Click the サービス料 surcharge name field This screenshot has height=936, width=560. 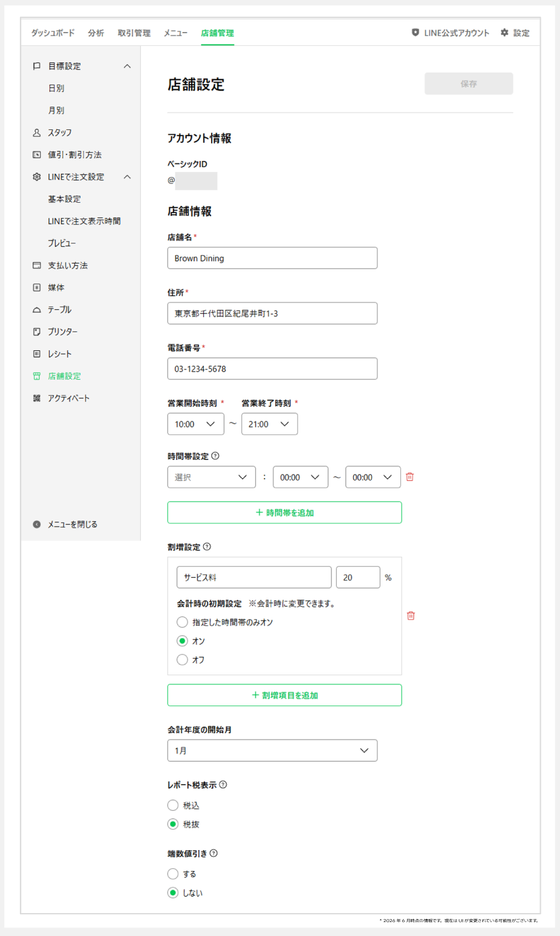click(x=254, y=577)
